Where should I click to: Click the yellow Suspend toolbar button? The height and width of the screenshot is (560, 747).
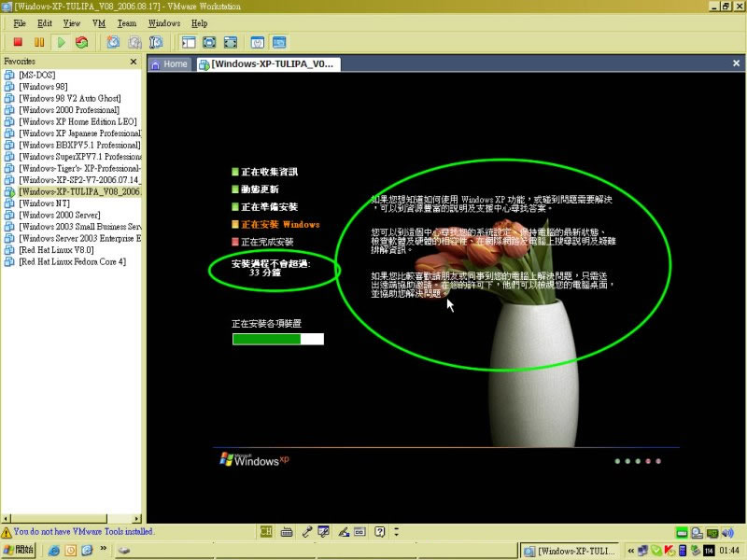39,42
